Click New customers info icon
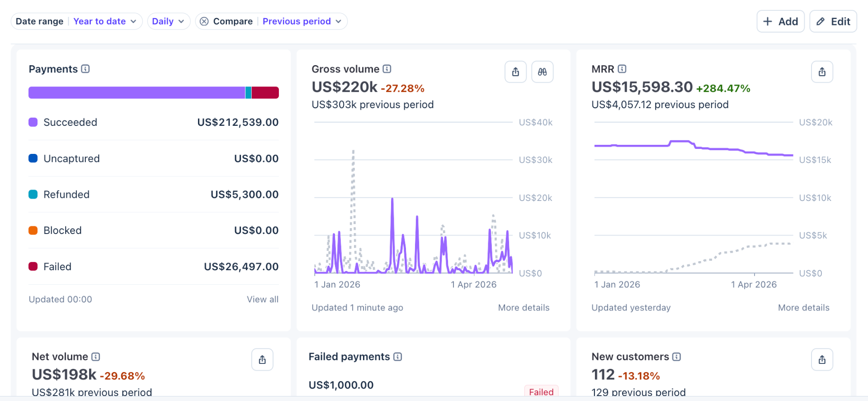Viewport: 868px width, 401px height. point(677,357)
